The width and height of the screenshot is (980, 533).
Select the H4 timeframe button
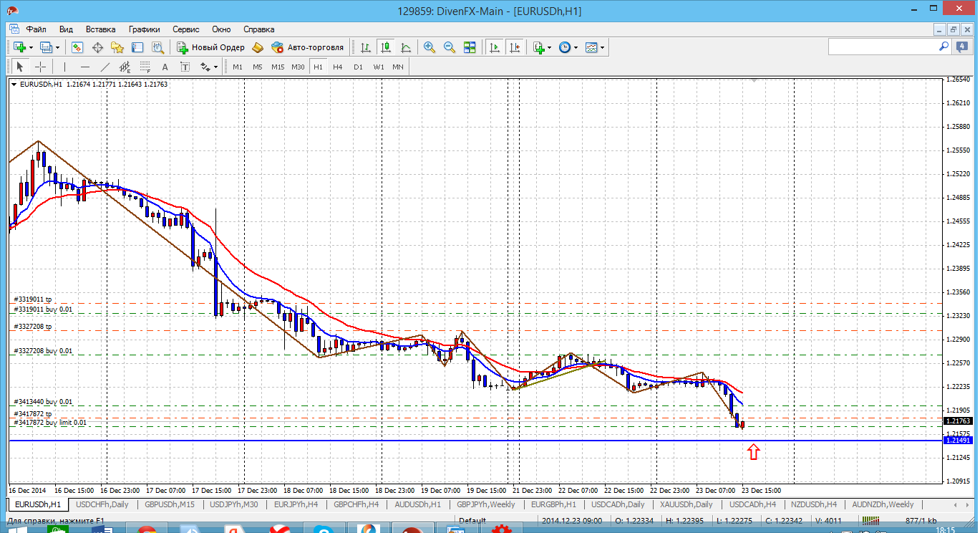coord(338,67)
